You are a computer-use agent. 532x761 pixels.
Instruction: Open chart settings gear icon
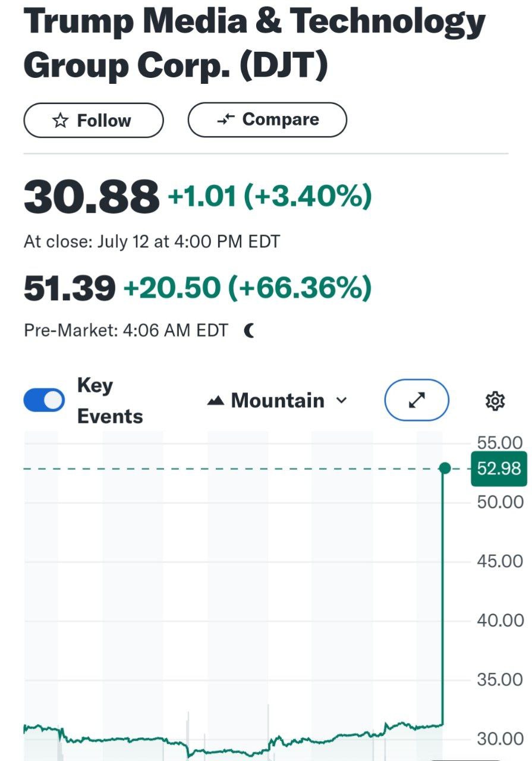495,401
